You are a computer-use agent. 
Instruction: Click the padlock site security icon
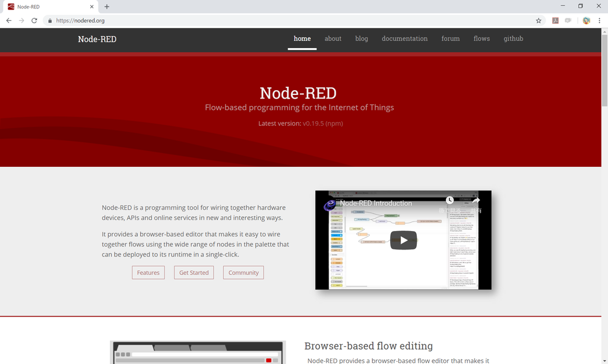click(50, 21)
